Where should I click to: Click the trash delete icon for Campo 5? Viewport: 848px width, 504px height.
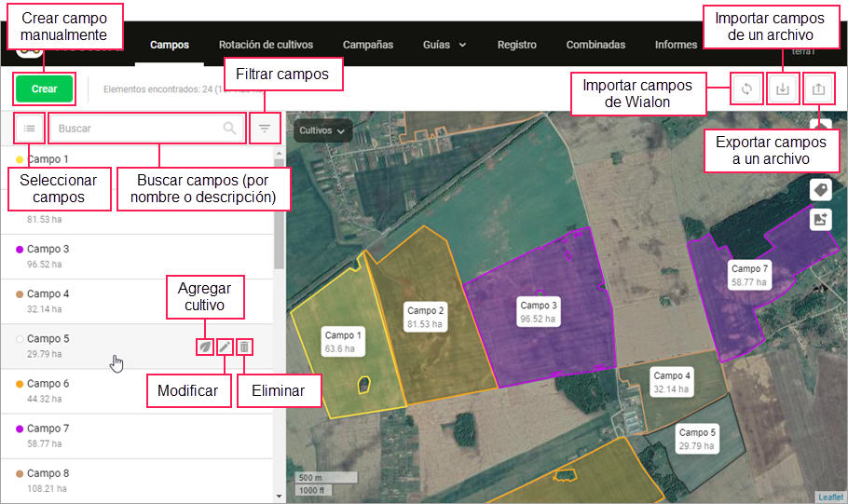[244, 347]
